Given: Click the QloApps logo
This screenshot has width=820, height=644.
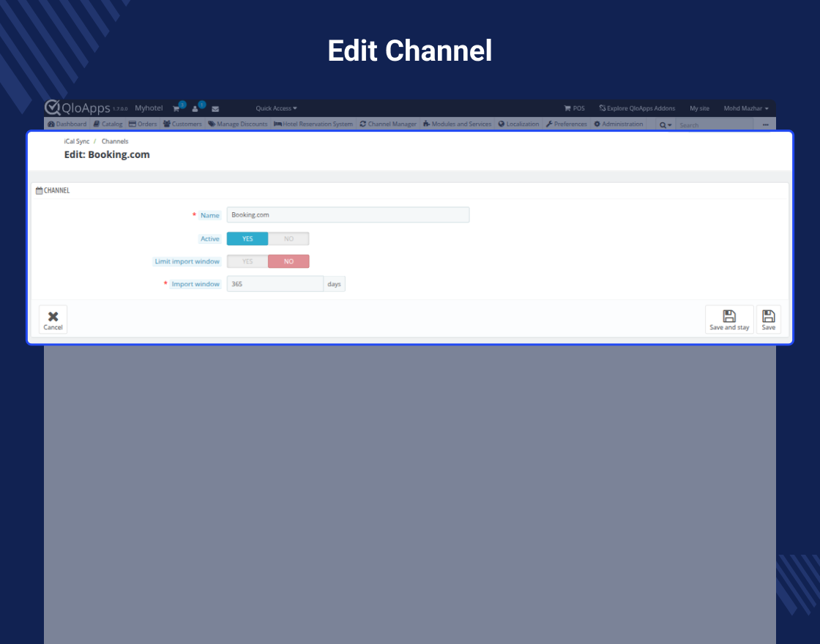Looking at the screenshot, I should click(78, 108).
